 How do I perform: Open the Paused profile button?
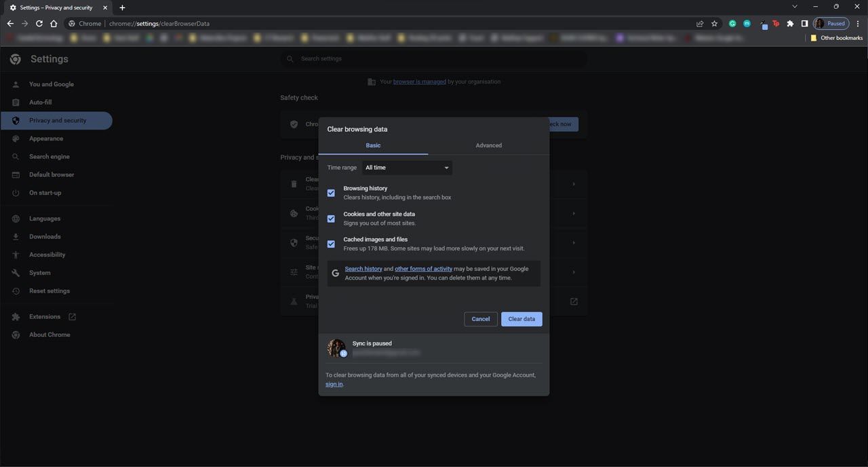pyautogui.click(x=831, y=23)
